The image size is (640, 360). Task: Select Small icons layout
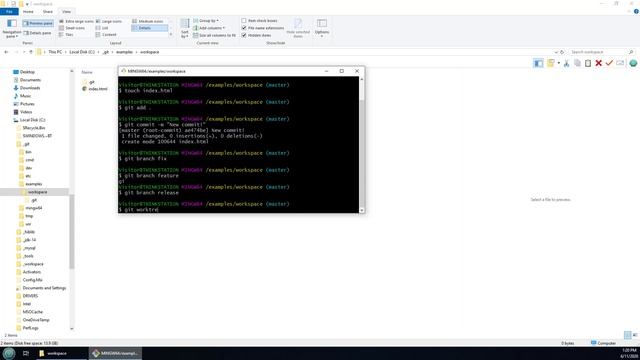72,28
